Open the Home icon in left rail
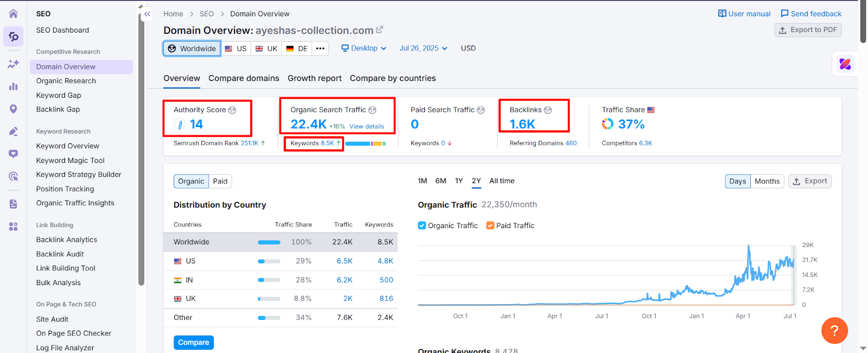This screenshot has height=353, width=868. coord(14,14)
